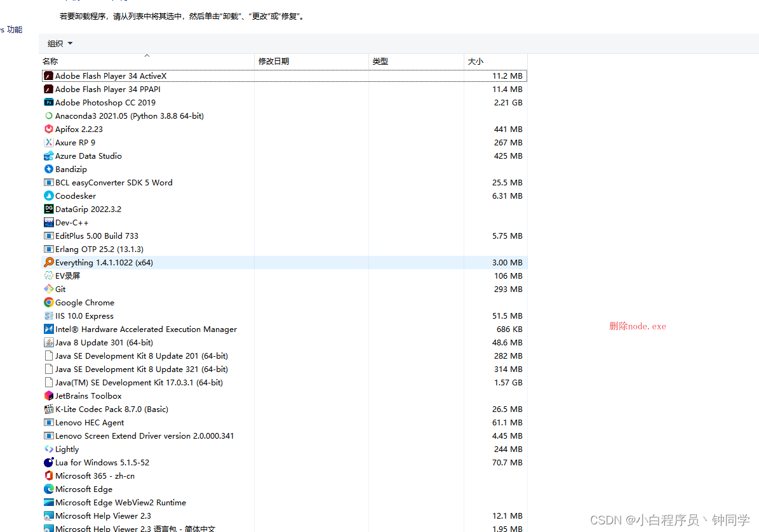Select Java SE Development Kit 8 Update 201
Screen dimensions: 759x532
tap(285, 356)
